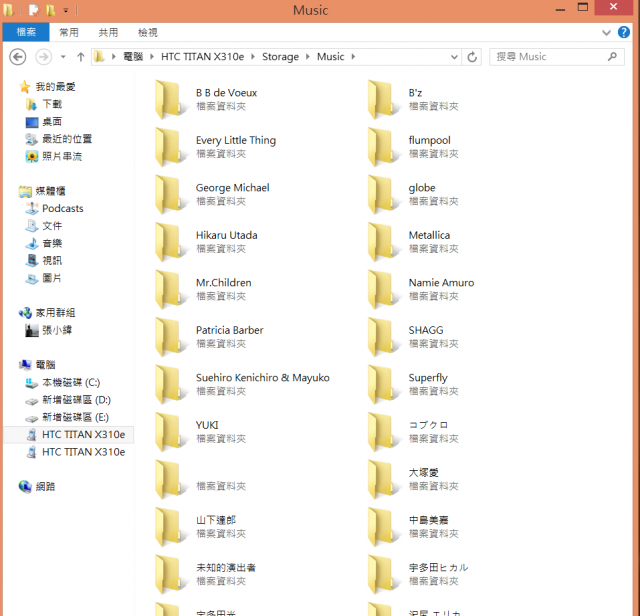Open 照片串流 in the sidebar

coord(62,156)
